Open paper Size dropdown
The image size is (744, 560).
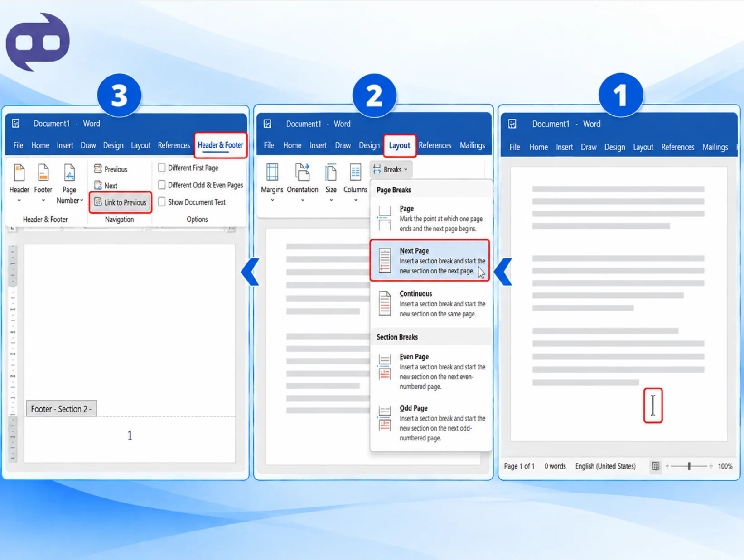[x=331, y=183]
